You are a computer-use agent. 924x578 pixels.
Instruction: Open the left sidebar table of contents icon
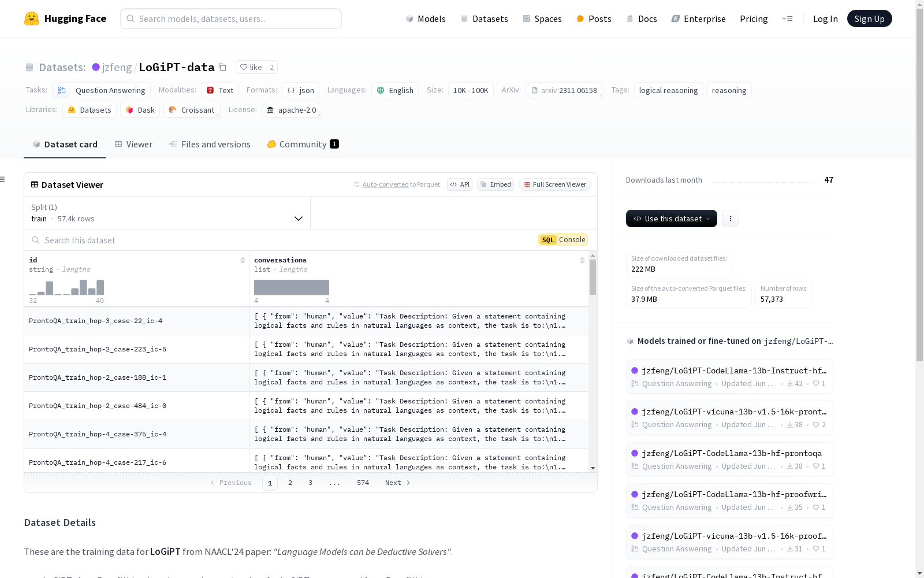coord(3,179)
